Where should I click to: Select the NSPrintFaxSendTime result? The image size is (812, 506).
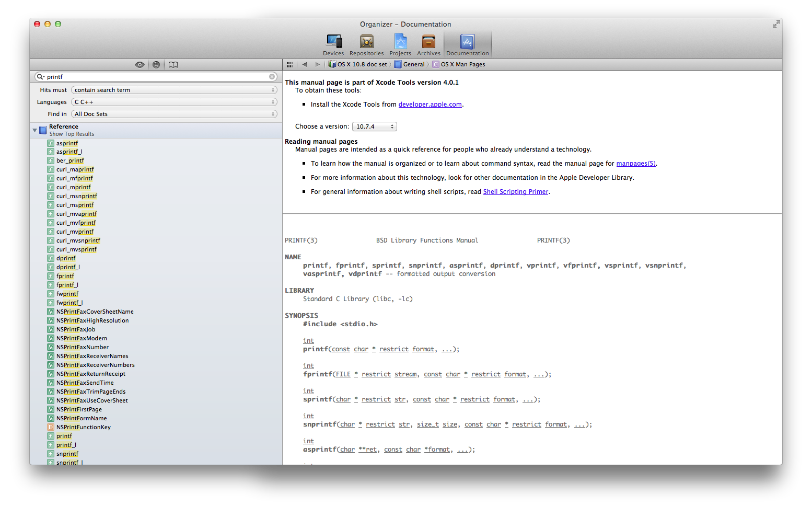85,383
